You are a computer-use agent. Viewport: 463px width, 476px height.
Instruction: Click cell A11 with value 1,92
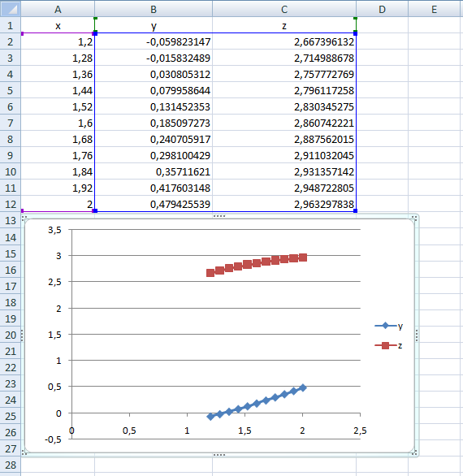pyautogui.click(x=58, y=188)
